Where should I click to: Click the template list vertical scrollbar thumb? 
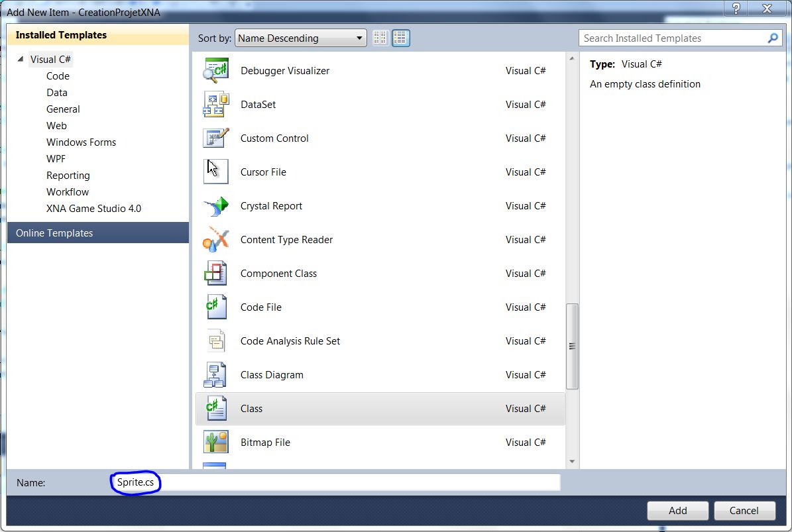pyautogui.click(x=572, y=346)
